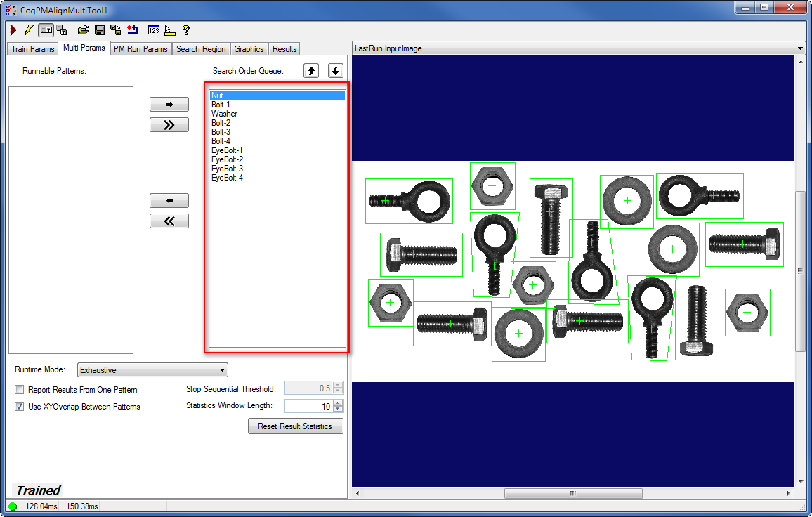The width and height of the screenshot is (812, 517).
Task: Click the Open folder icon
Action: click(x=83, y=30)
